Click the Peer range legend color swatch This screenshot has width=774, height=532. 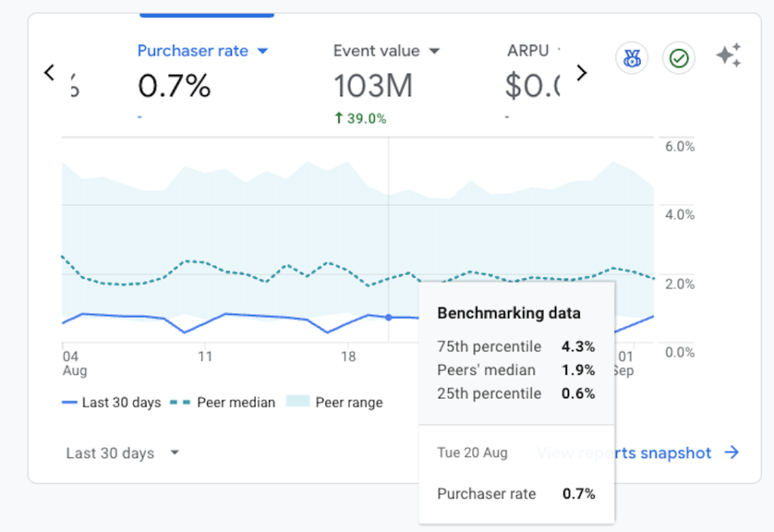297,403
